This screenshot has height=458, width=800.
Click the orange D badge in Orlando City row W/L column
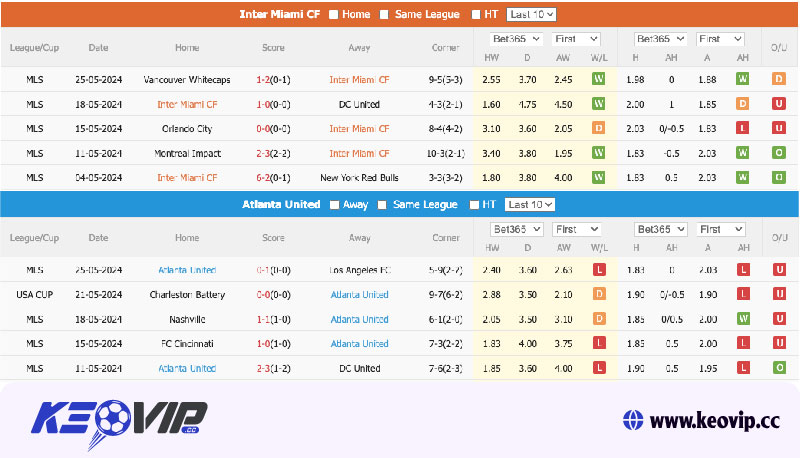[599, 128]
